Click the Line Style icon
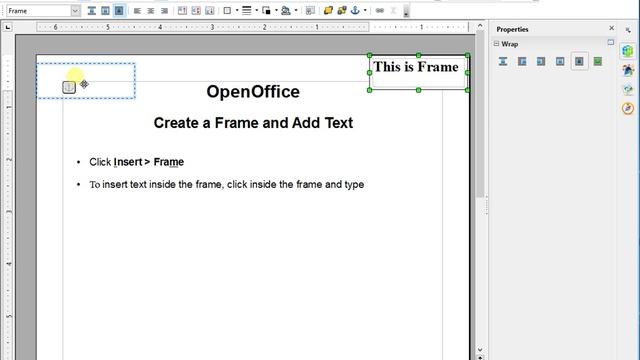This screenshot has width=640, height=360. 247,11
